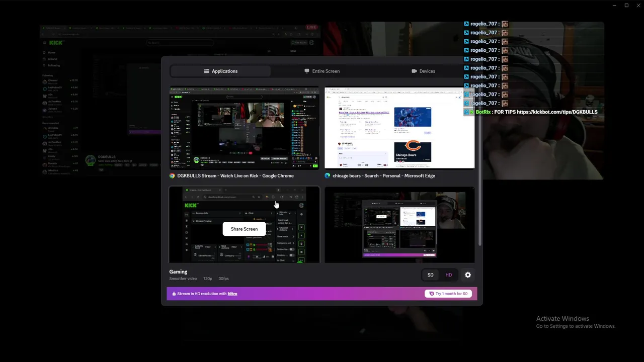Click the Google Chrome icon beside DGKBULLS Stream
644x362 pixels.
[172, 176]
